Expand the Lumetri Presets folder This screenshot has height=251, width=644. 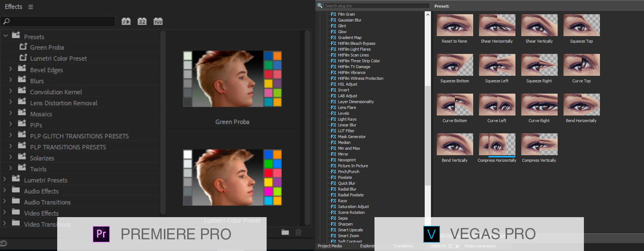(4, 179)
